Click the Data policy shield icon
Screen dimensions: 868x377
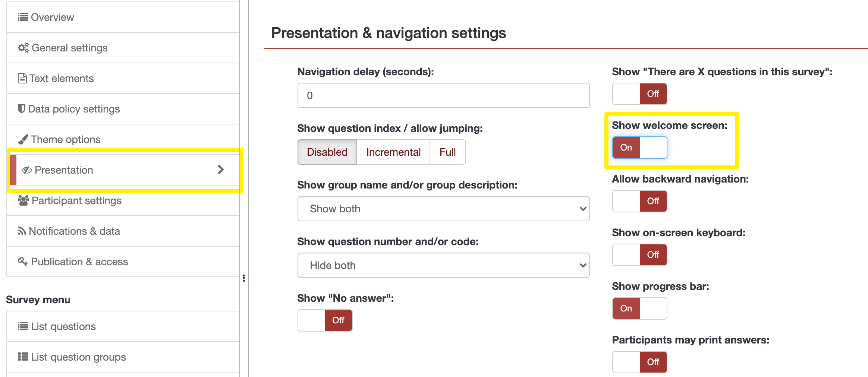click(x=22, y=109)
